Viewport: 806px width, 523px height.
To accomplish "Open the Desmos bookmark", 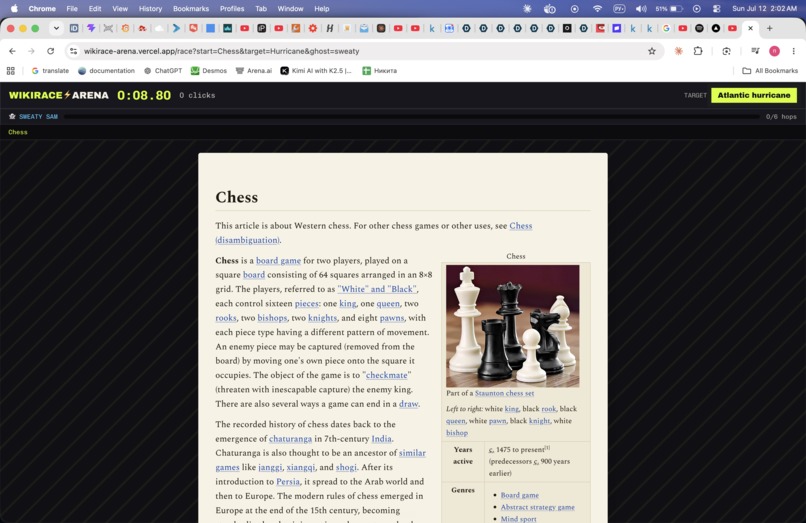I will click(x=209, y=70).
